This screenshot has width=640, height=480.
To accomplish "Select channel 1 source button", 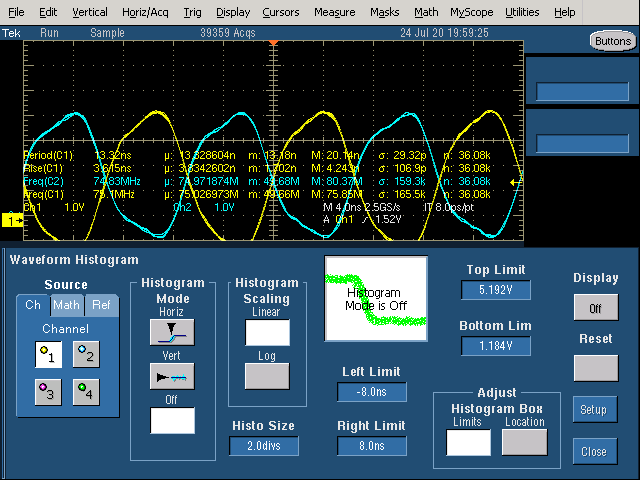I will pos(48,352).
